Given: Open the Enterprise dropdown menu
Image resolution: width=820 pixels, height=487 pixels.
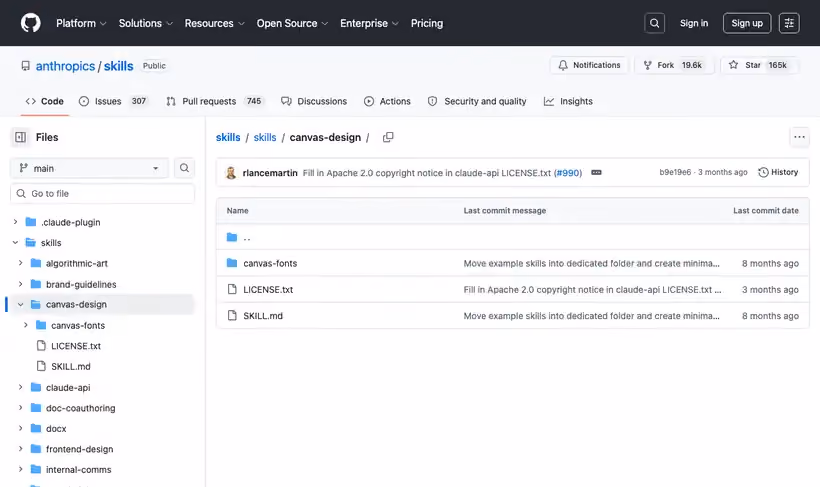Looking at the screenshot, I should coord(369,23).
